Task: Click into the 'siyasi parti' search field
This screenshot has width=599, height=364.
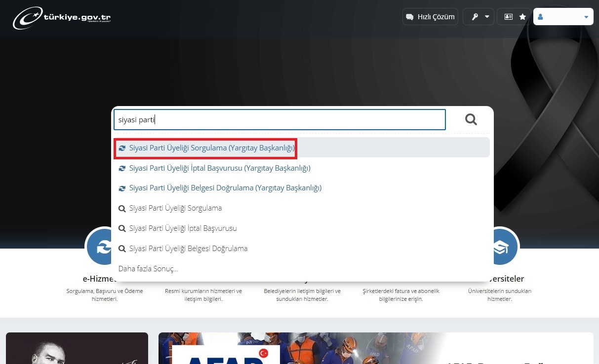Action: [280, 119]
